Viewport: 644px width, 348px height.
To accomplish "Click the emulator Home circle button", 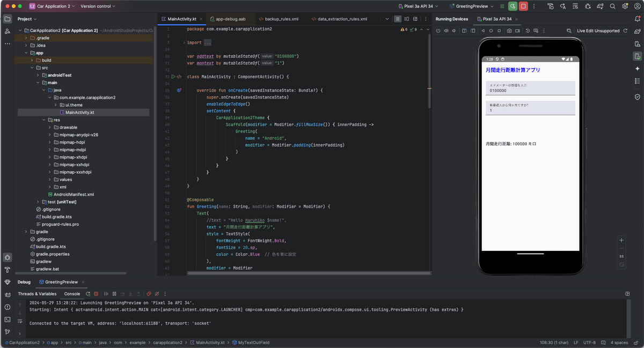I will [x=492, y=31].
